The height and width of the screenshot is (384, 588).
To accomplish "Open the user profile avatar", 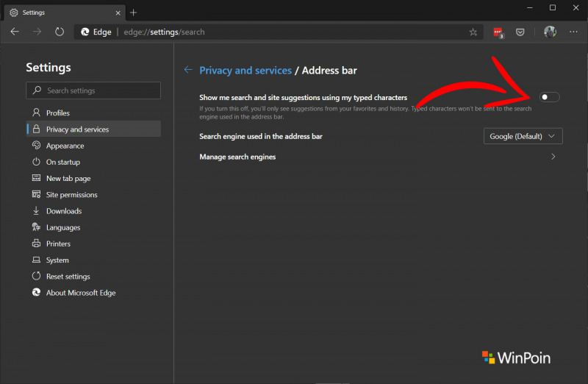I will point(550,32).
